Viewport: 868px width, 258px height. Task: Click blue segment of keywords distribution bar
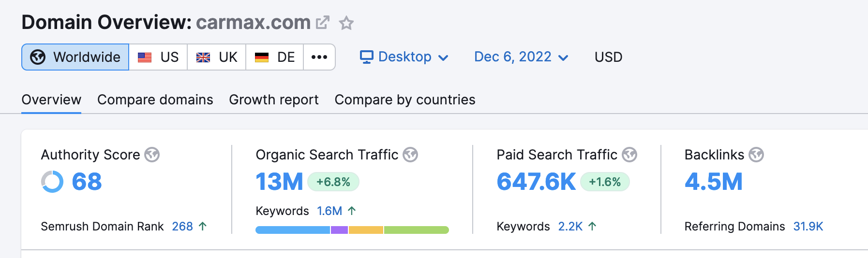click(x=292, y=230)
